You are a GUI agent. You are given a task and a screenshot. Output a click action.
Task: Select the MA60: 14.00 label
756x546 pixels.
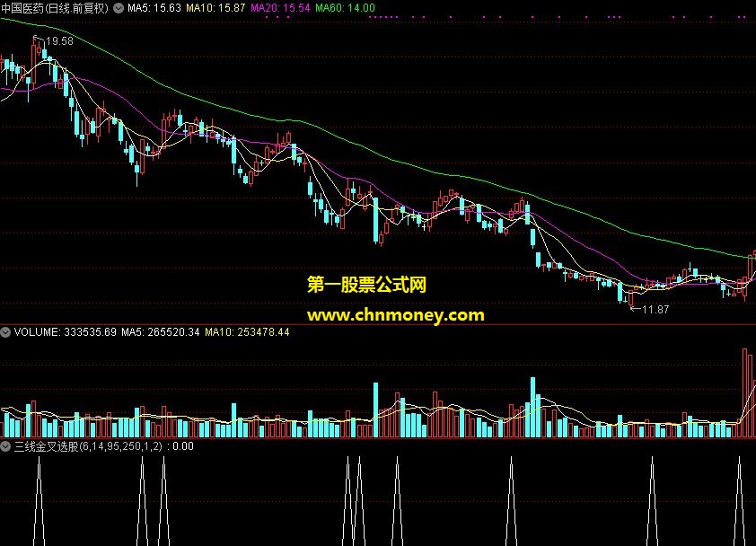coord(345,8)
